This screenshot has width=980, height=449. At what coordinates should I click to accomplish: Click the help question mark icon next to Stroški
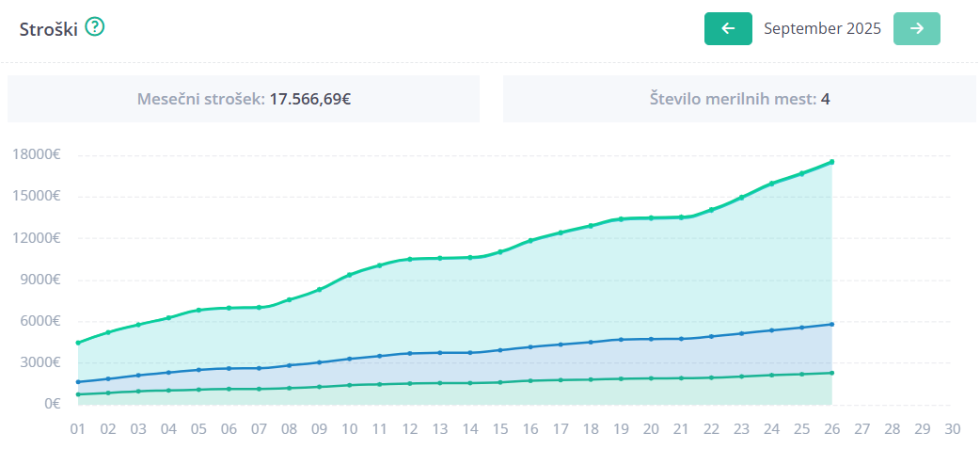click(x=94, y=27)
